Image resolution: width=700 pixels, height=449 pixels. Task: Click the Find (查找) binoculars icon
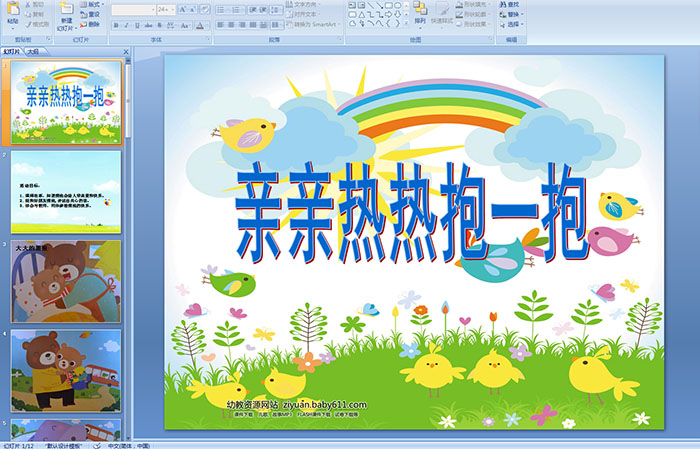coord(503,4)
